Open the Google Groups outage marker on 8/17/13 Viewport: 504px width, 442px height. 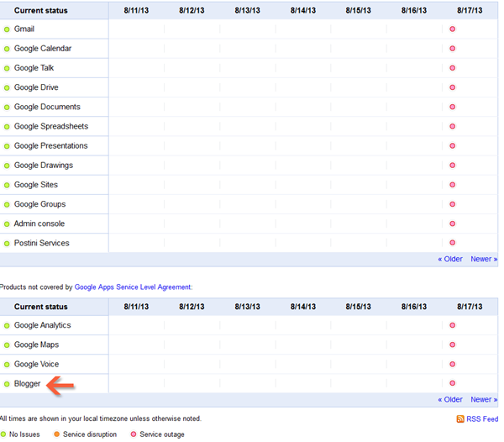click(x=452, y=204)
